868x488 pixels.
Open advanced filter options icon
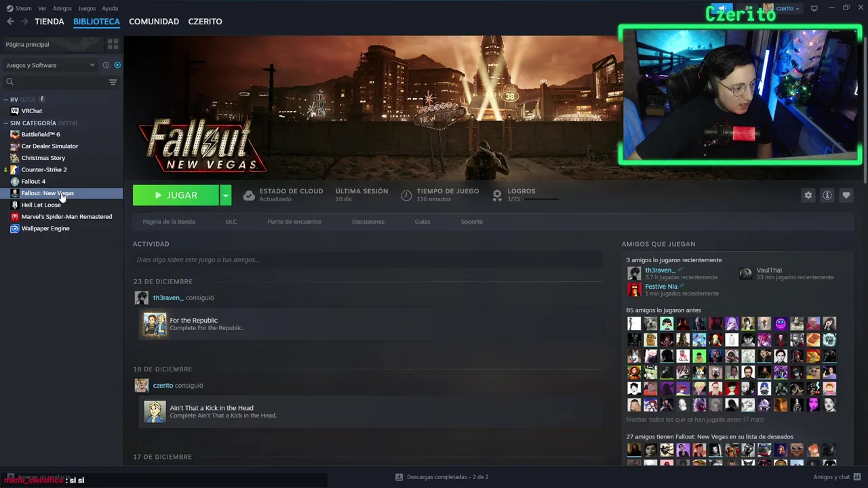113,82
